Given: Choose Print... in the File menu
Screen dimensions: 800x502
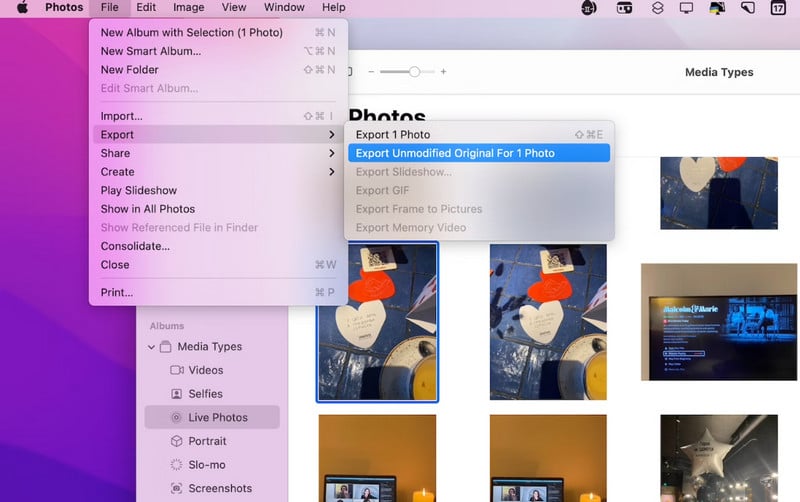Looking at the screenshot, I should point(218,292).
